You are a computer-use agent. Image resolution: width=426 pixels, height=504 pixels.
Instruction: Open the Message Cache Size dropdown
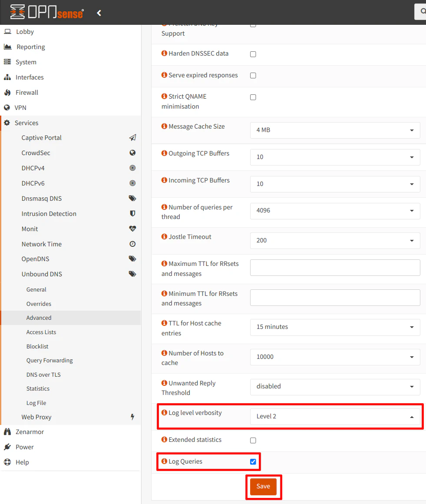pyautogui.click(x=335, y=130)
